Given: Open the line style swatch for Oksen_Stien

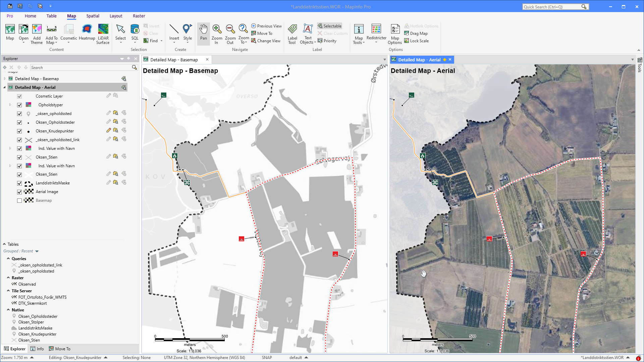Looking at the screenshot, I should point(29,157).
